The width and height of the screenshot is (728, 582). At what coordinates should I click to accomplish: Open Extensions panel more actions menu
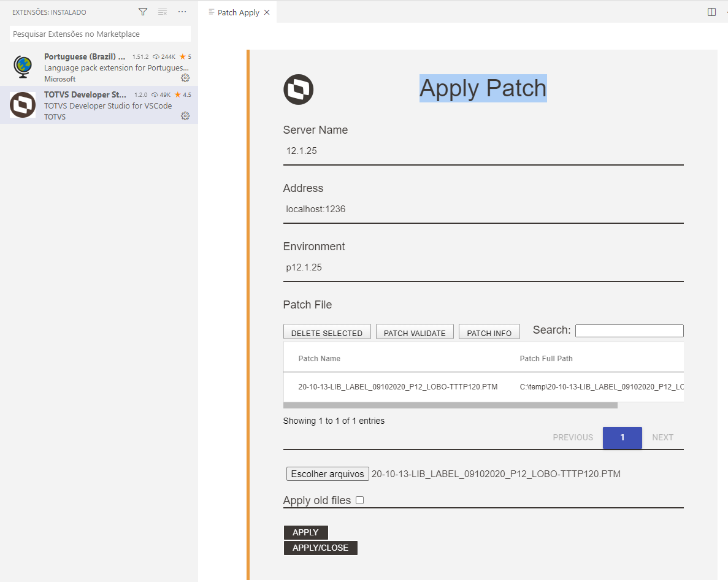[182, 12]
